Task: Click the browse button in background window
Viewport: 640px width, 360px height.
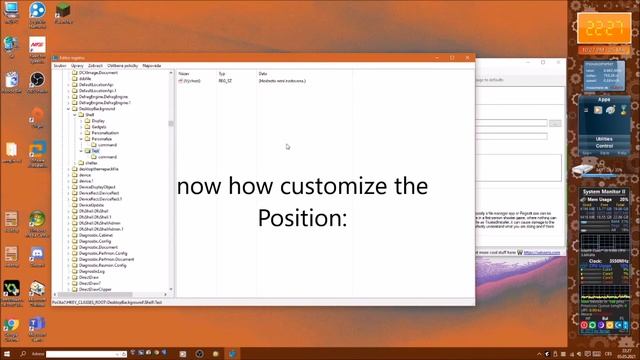Action: [x=555, y=123]
